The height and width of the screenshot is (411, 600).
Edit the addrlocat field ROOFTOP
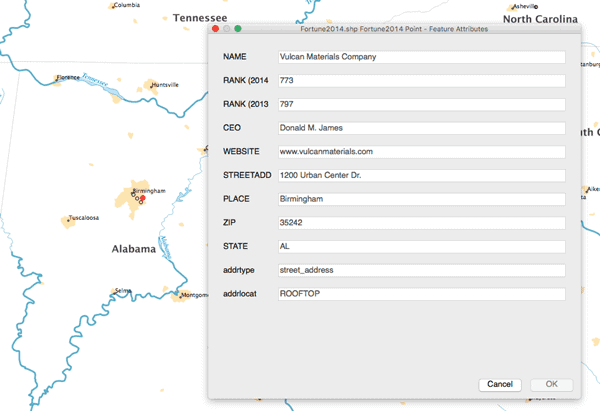422,294
